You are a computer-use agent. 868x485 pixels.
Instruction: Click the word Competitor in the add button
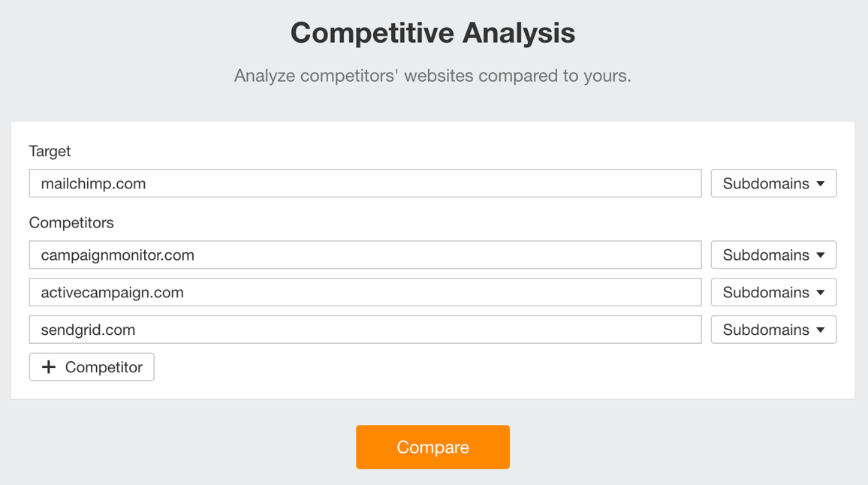pyautogui.click(x=104, y=367)
